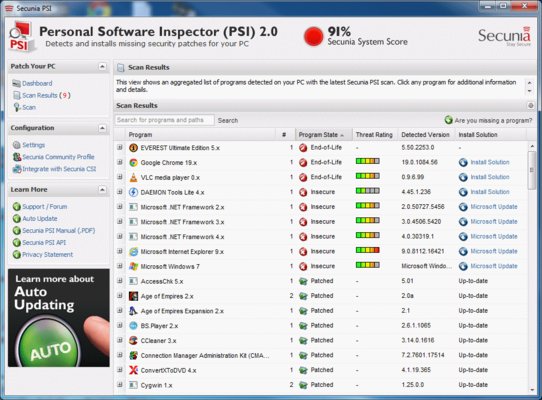Viewport: 542px width, 400px height.
Task: Click the Microsoft .NET Framework 2.x icon
Action: coord(133,207)
